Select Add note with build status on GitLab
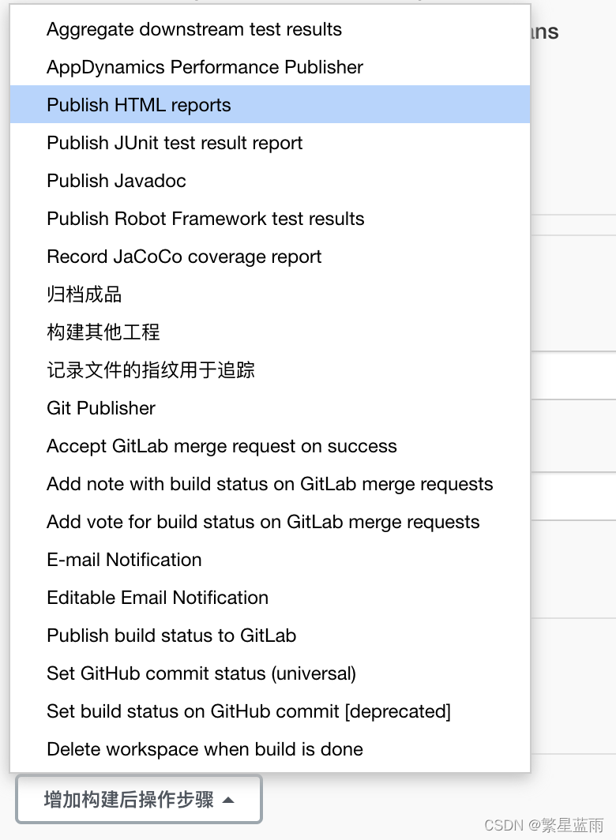Viewport: 616px width, 840px height. [269, 484]
